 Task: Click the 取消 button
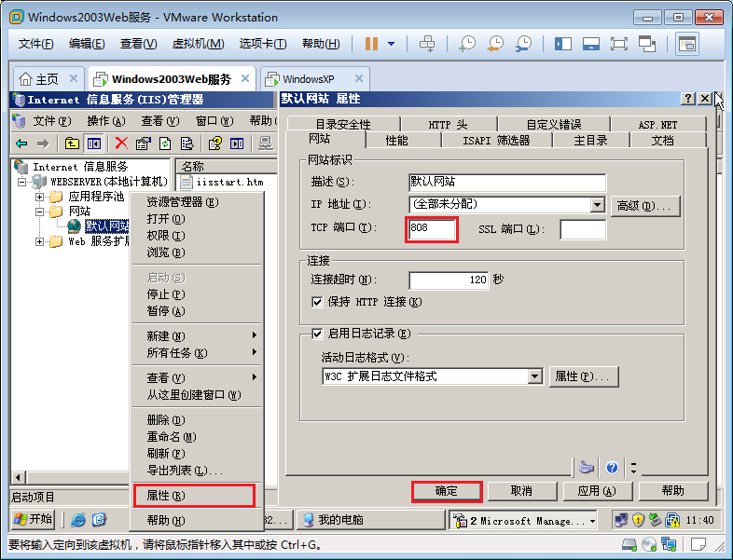(x=522, y=491)
